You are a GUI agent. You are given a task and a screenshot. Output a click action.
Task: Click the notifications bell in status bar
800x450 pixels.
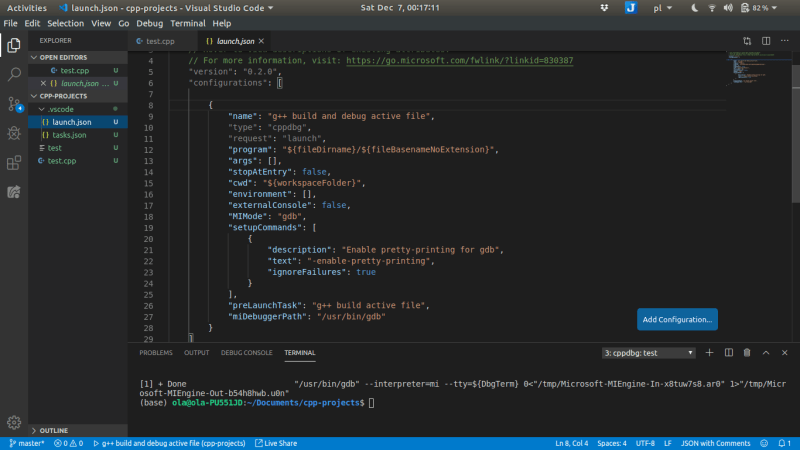[x=784, y=443]
